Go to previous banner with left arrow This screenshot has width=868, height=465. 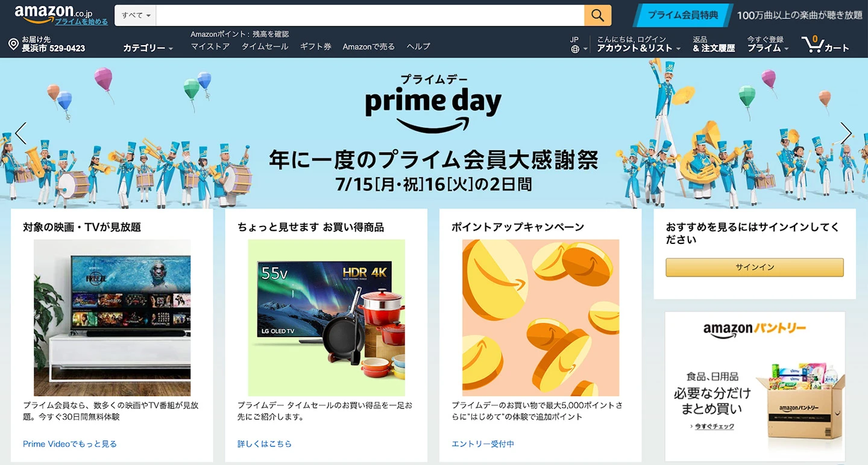click(21, 133)
